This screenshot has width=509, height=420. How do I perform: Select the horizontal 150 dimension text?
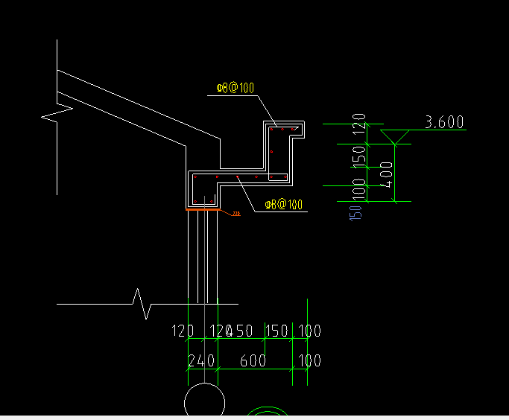(x=277, y=331)
